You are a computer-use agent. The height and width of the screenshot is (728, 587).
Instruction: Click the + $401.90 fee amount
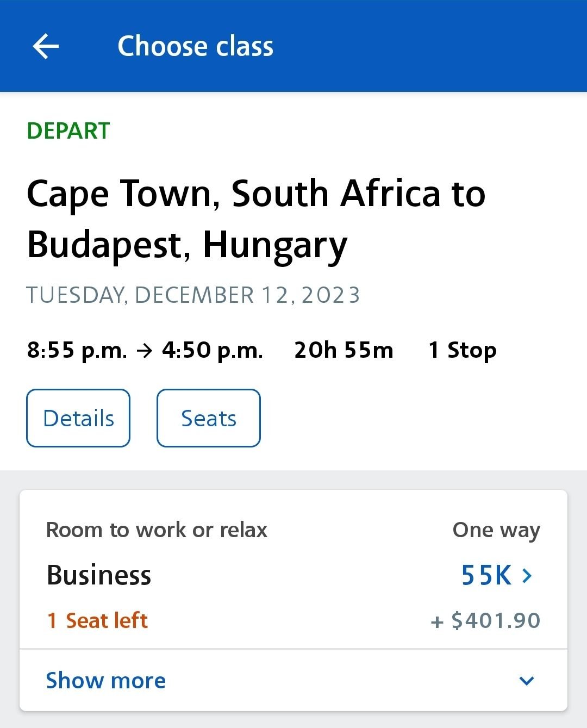click(x=485, y=620)
